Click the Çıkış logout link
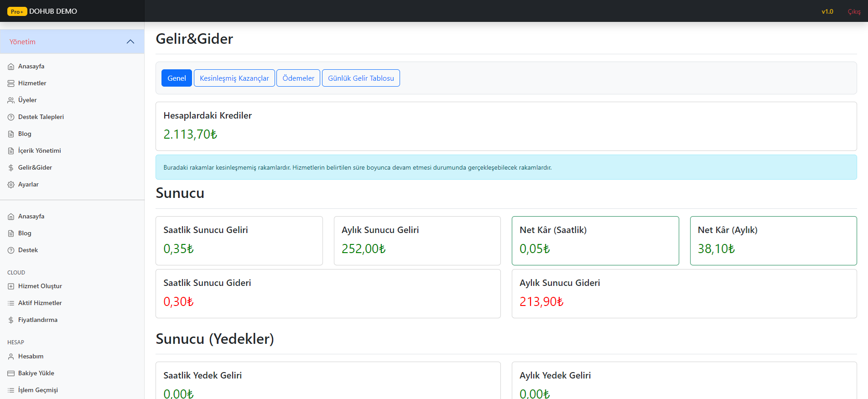This screenshot has height=399, width=868. [x=854, y=11]
